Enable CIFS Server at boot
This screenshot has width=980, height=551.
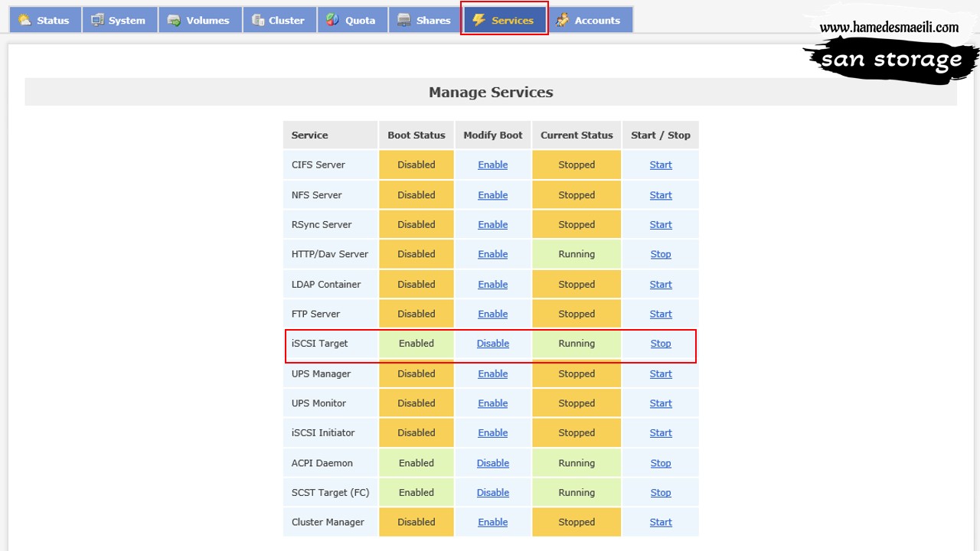493,165
